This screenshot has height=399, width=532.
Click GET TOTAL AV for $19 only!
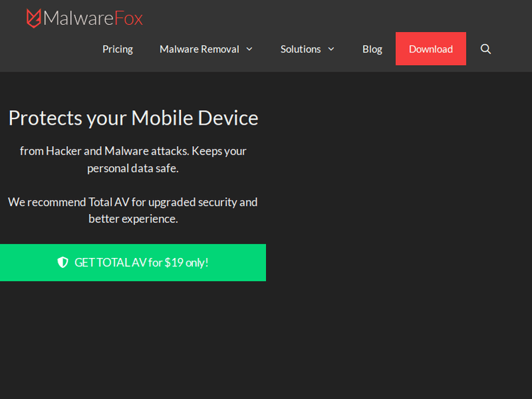click(x=133, y=262)
